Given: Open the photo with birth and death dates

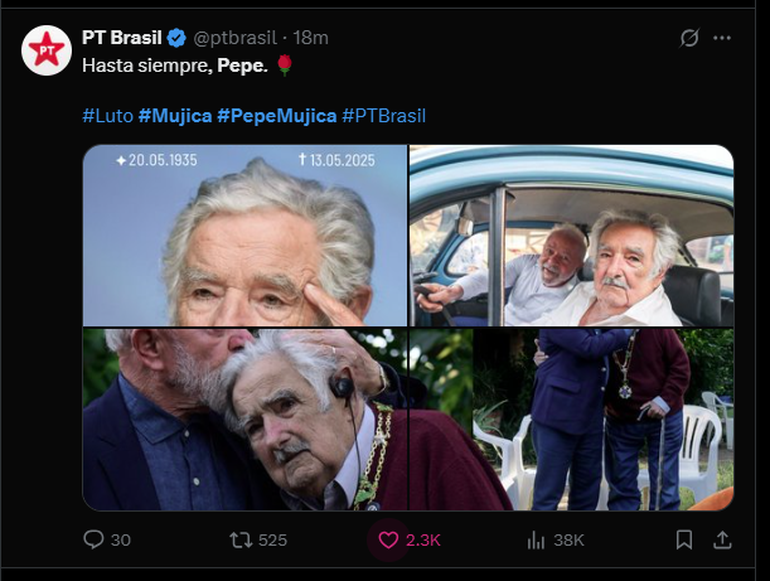Looking at the screenshot, I should (x=245, y=236).
